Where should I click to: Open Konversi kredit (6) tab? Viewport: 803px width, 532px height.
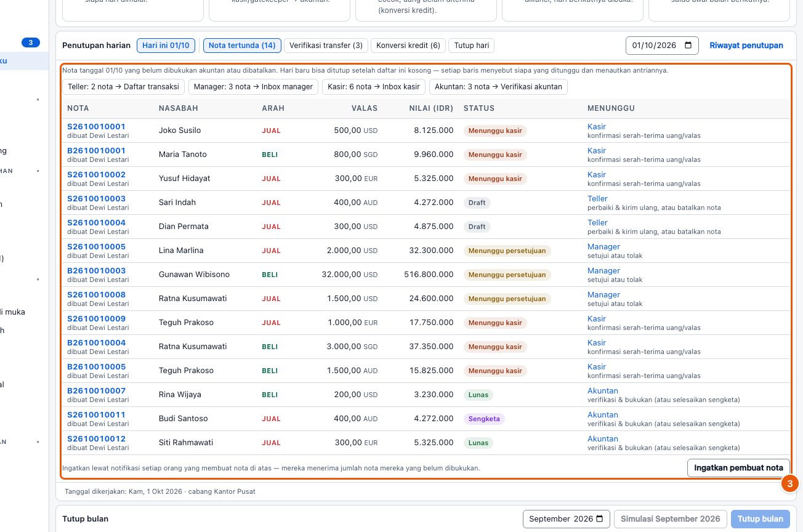pos(408,46)
